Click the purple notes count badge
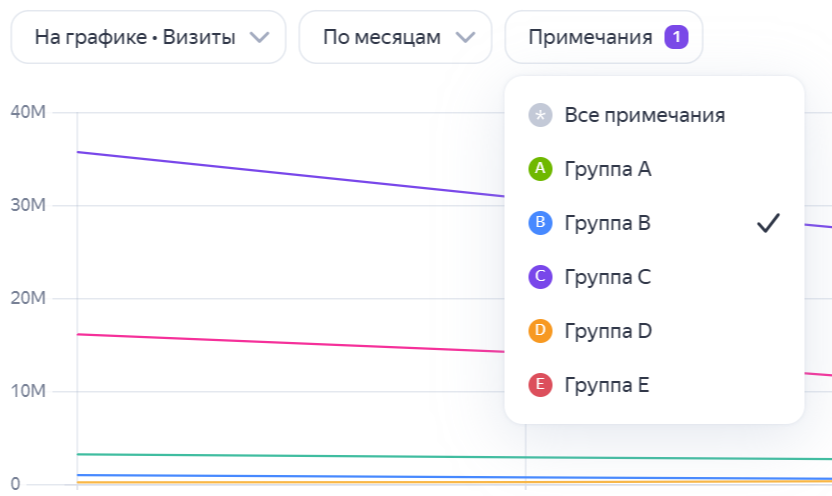Image resolution: width=832 pixels, height=496 pixels. tap(677, 37)
